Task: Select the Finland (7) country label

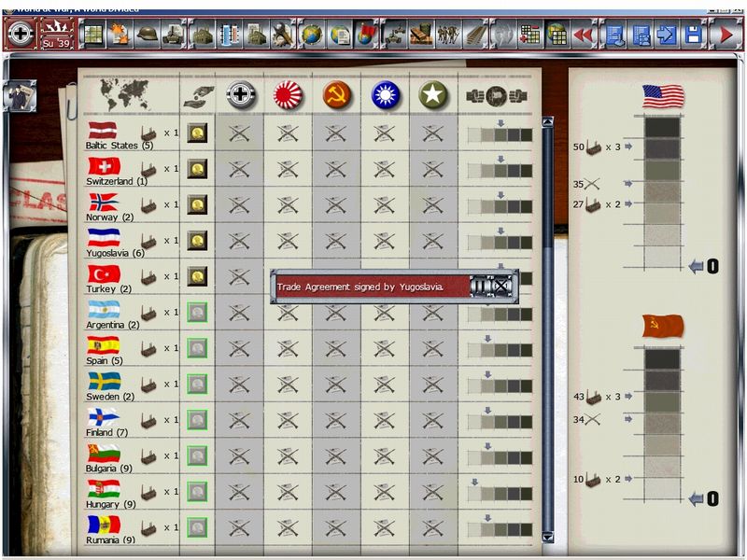Action: (106, 433)
